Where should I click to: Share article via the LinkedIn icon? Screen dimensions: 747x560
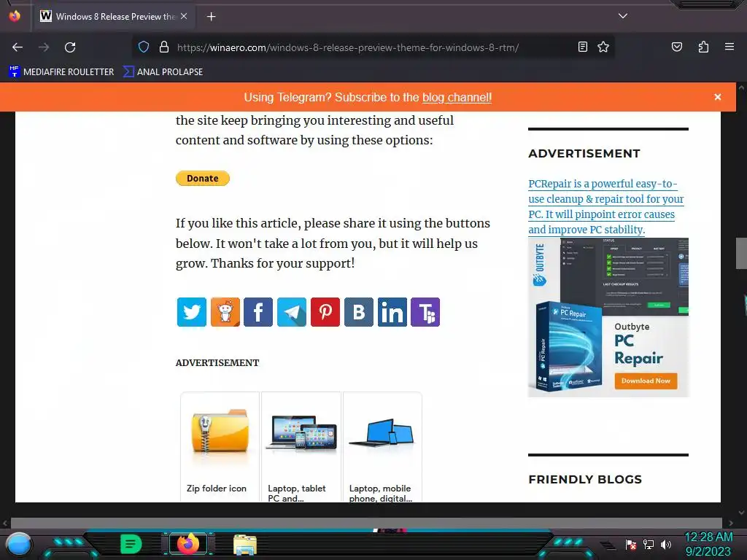tap(392, 312)
